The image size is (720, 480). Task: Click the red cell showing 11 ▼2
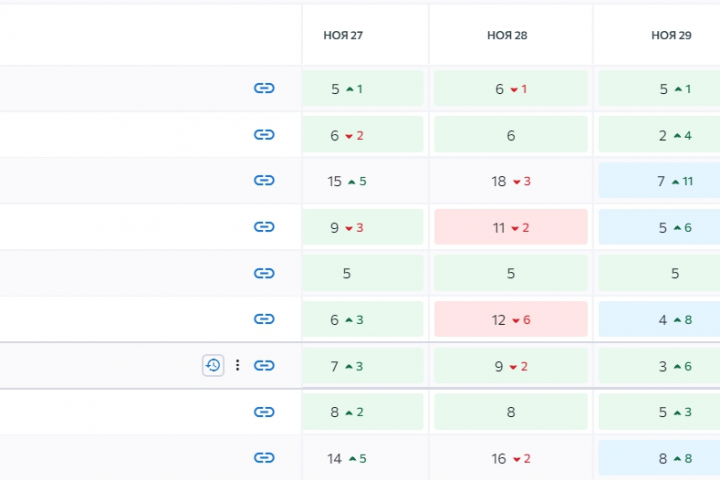tap(510, 227)
